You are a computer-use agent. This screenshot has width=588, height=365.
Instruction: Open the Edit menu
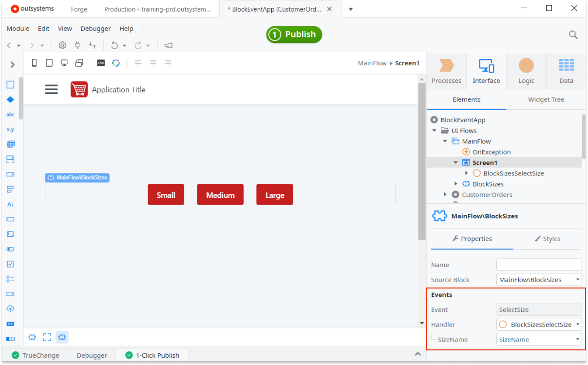(43, 29)
